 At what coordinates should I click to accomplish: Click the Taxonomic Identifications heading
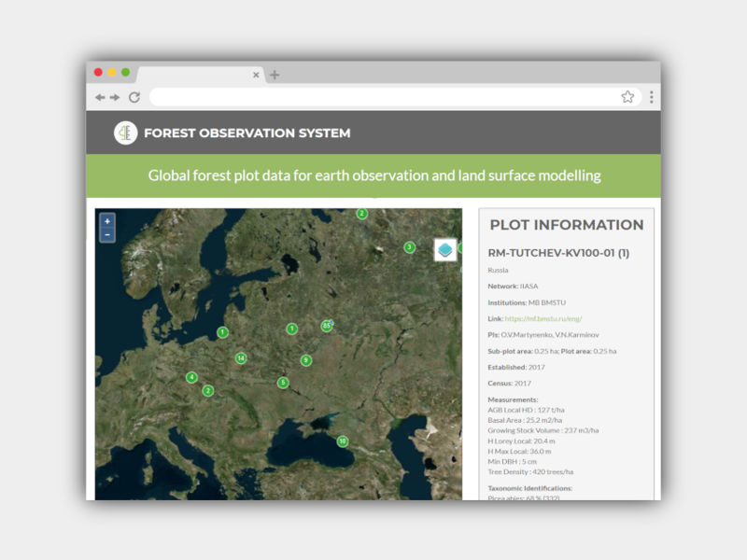pyautogui.click(x=529, y=488)
